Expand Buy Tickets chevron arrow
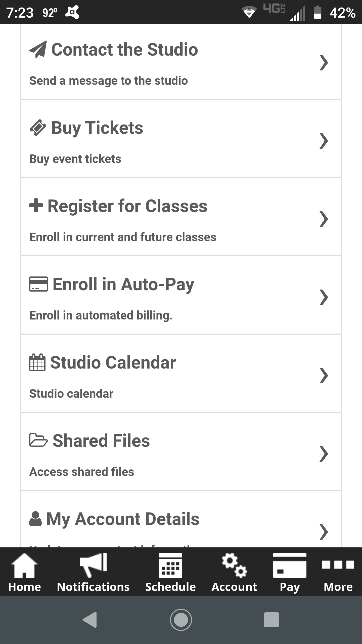 pos(324,141)
